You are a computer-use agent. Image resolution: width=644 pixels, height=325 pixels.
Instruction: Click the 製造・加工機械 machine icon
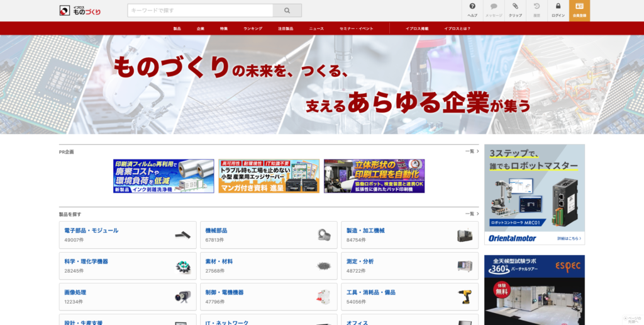pyautogui.click(x=465, y=236)
